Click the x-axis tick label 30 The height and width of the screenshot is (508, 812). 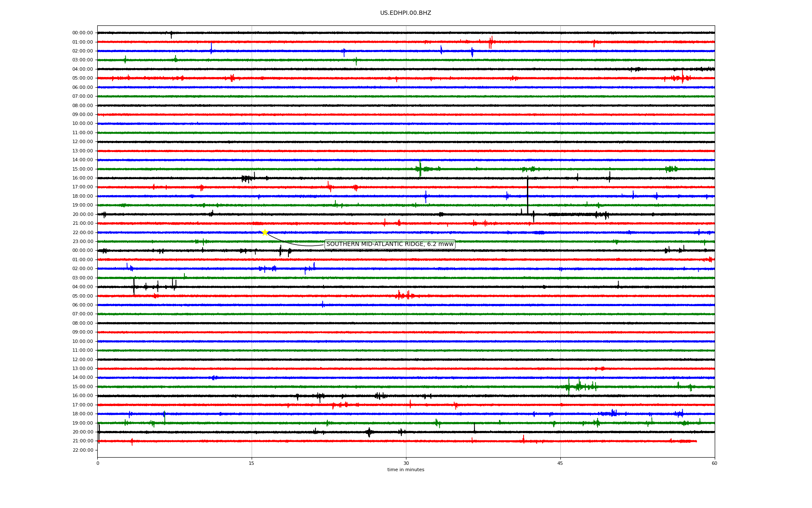click(406, 463)
